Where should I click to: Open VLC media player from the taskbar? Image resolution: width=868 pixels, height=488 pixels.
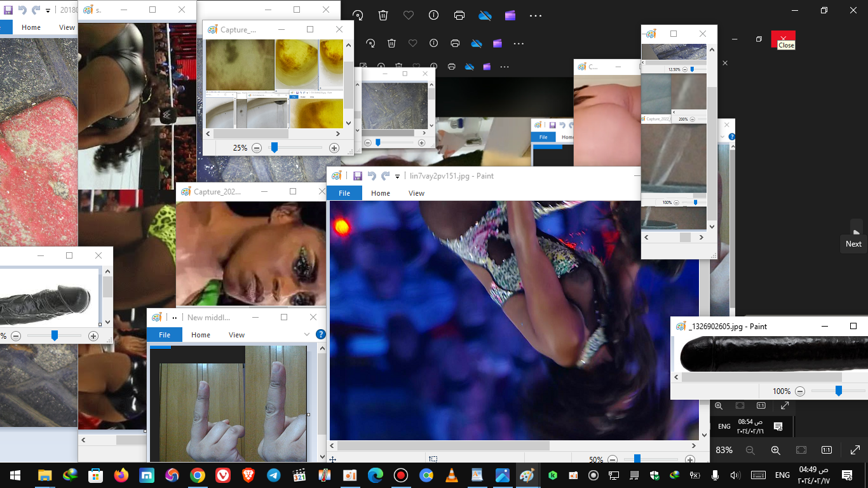pos(451,475)
